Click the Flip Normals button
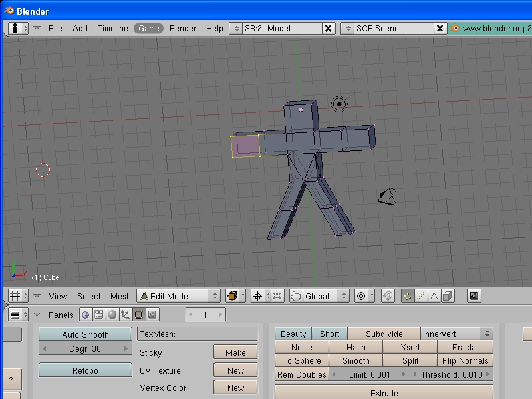Image resolution: width=532 pixels, height=399 pixels. pyautogui.click(x=465, y=360)
